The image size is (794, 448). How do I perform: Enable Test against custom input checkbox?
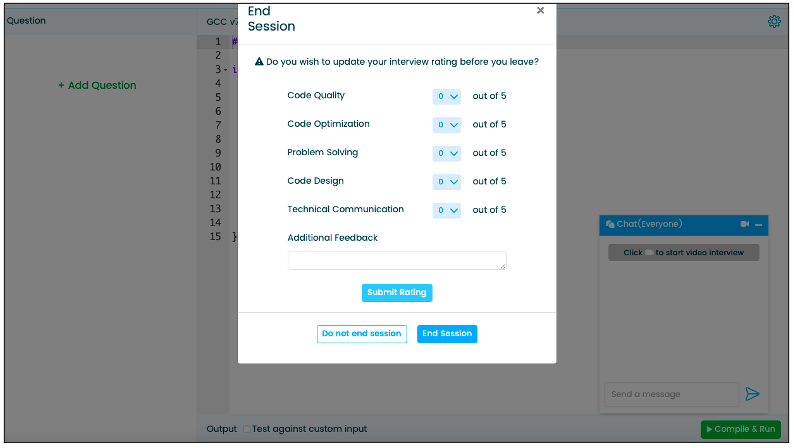click(247, 429)
